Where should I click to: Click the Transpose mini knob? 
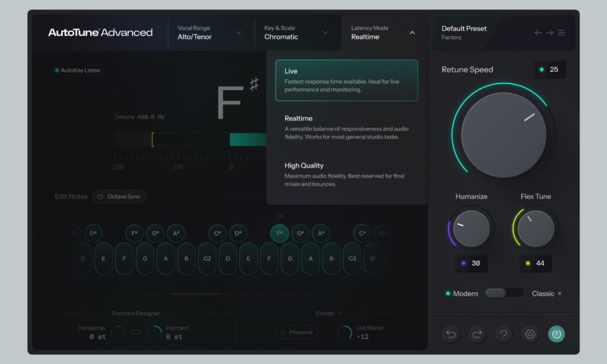[118, 332]
